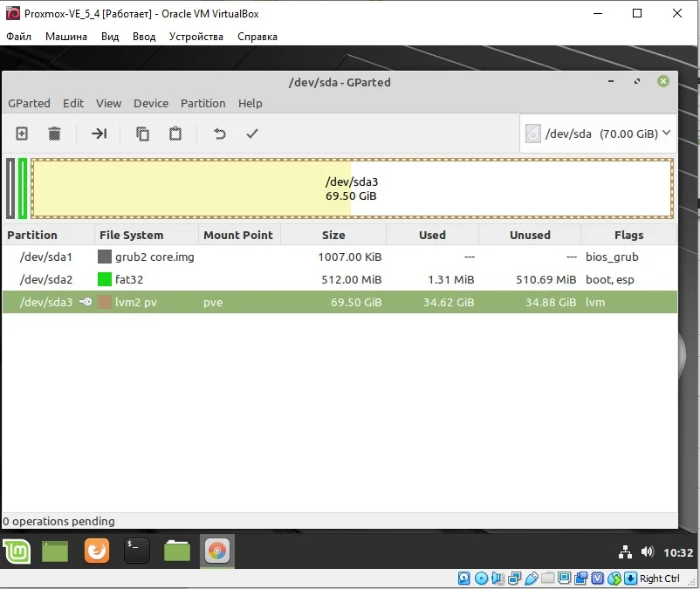Viewport: 700px width, 589px height.
Task: Click the Undo last operation icon
Action: tap(219, 134)
